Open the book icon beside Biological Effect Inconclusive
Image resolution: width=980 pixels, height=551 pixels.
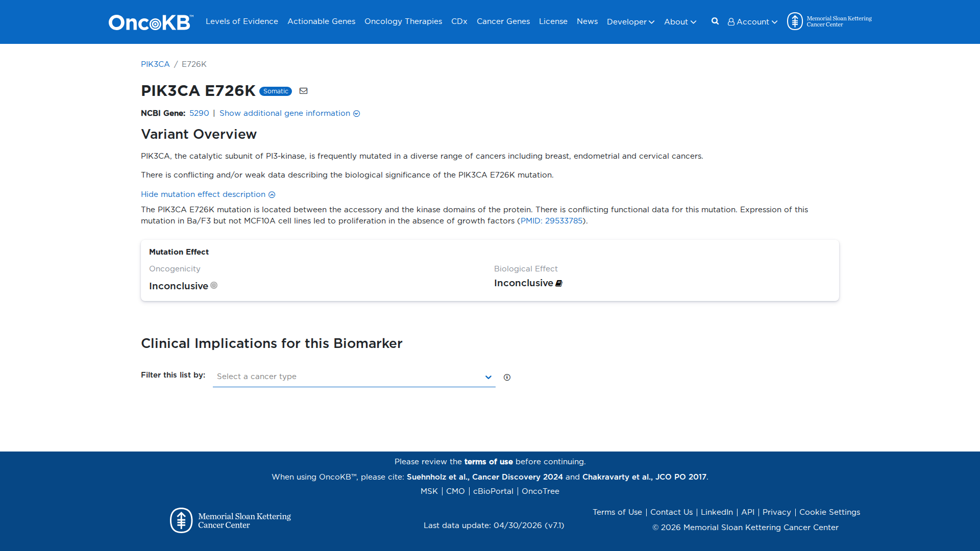[x=559, y=283]
